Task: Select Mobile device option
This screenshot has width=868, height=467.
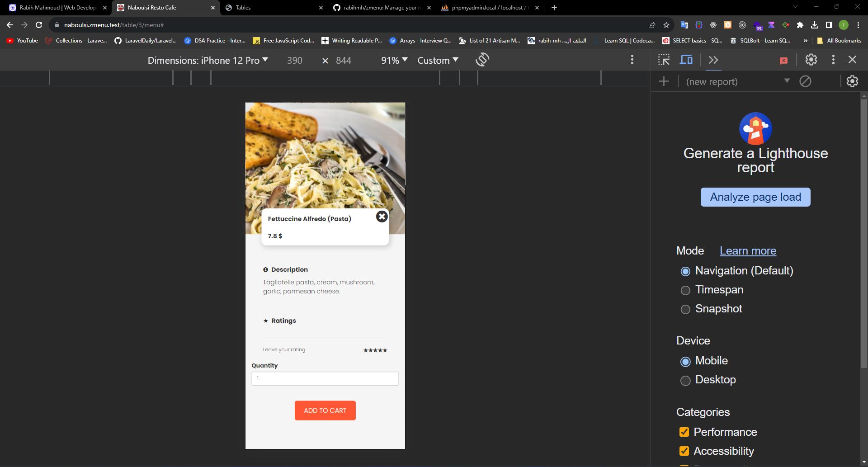Action: pyautogui.click(x=685, y=361)
